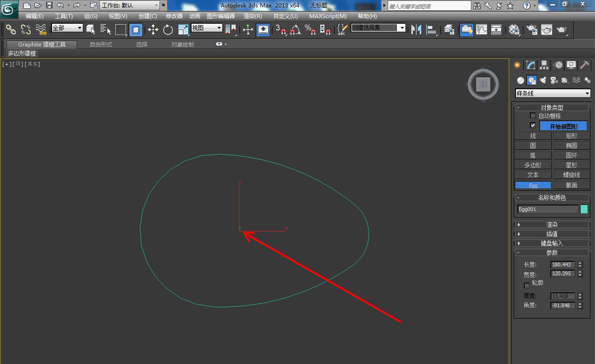
Task: Click the angle snap toggle icon
Action: (295, 30)
